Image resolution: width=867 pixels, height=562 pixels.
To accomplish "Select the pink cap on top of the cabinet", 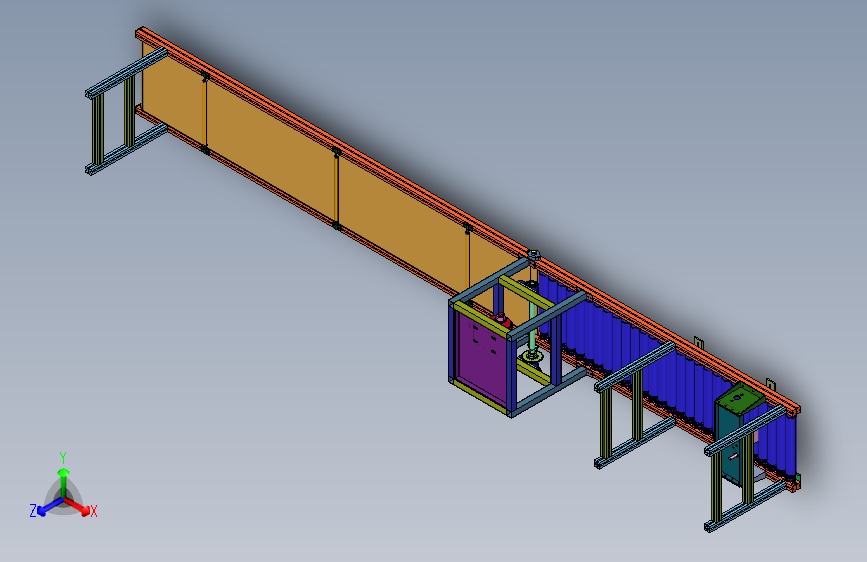I will click(x=500, y=320).
